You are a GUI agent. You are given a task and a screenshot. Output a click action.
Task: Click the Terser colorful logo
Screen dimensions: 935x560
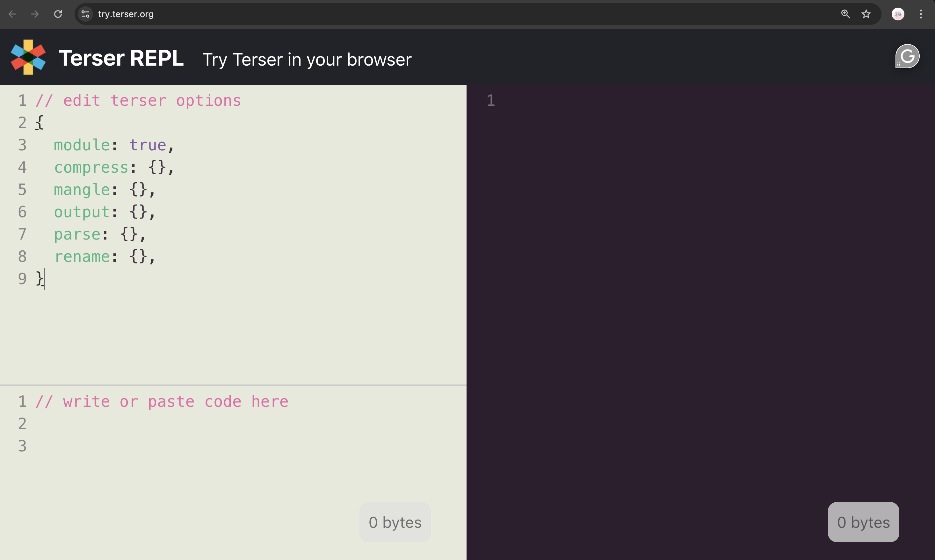click(28, 57)
